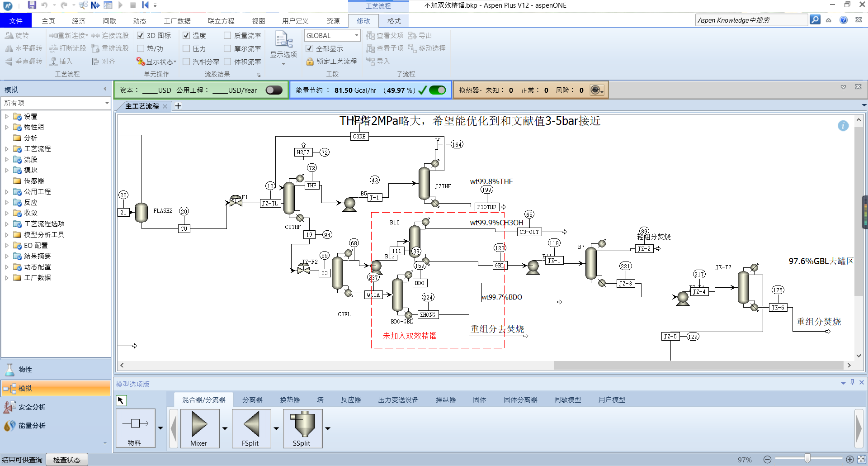Click the join streams 连接流股 icon
The height and width of the screenshot is (466, 868).
pos(95,35)
